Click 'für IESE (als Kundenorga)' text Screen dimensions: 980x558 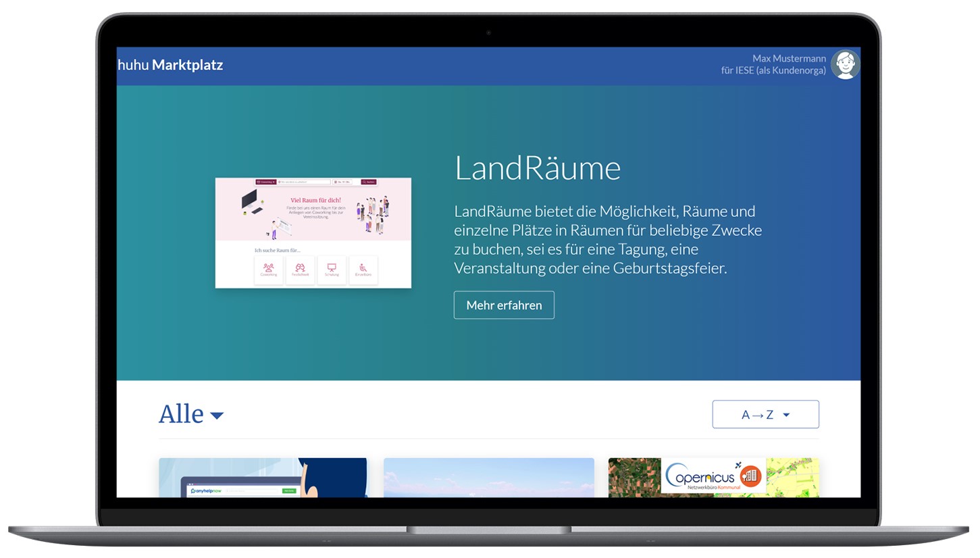[x=773, y=70]
